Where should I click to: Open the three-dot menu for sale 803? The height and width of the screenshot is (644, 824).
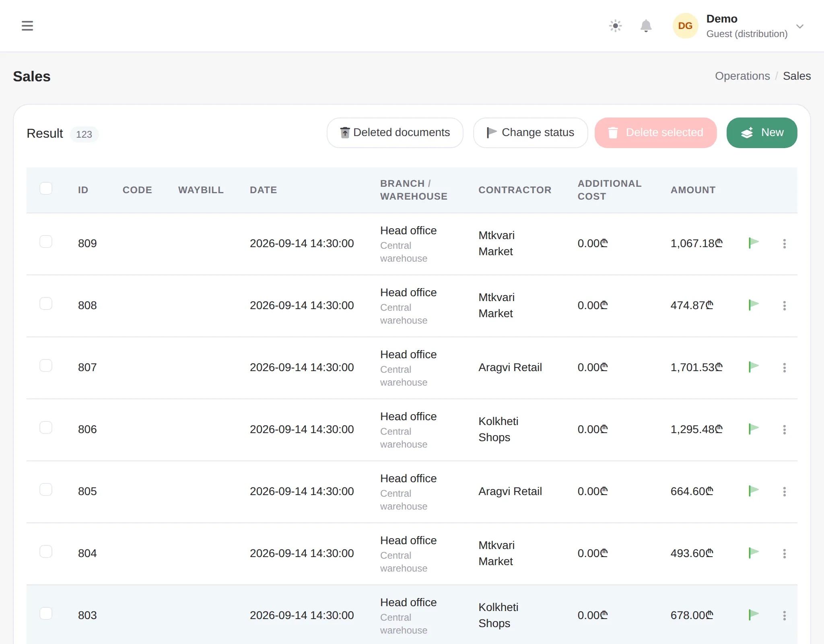pos(784,615)
